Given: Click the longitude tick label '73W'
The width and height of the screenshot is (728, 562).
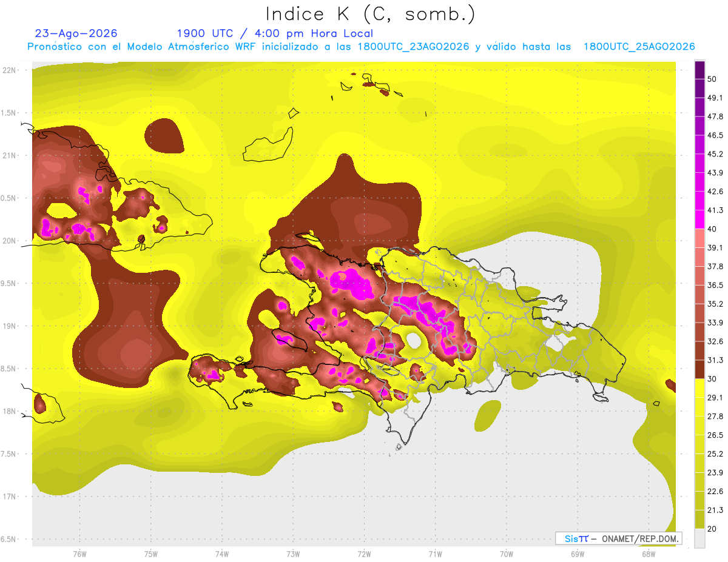Looking at the screenshot, I should (293, 554).
